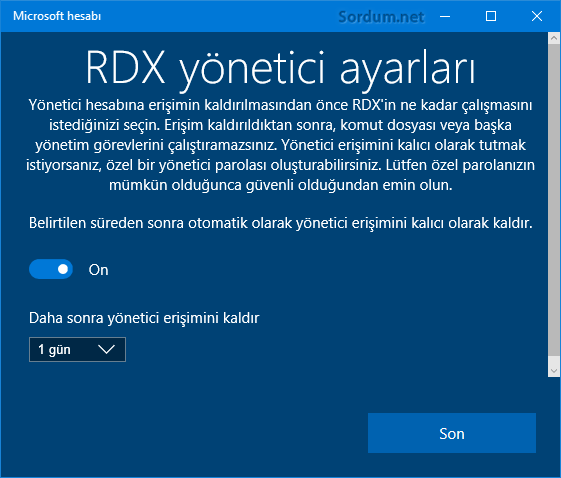Click the 'On' toggle state label

[x=98, y=270]
